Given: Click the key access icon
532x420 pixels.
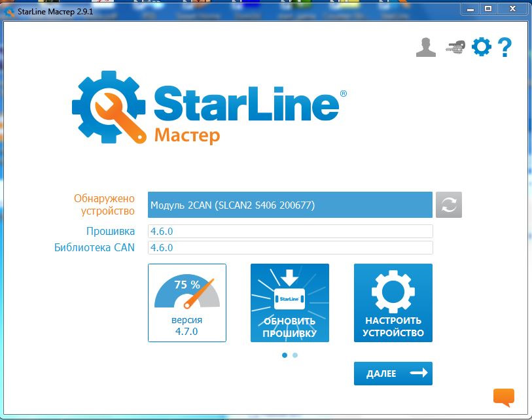Looking at the screenshot, I should click(x=455, y=47).
